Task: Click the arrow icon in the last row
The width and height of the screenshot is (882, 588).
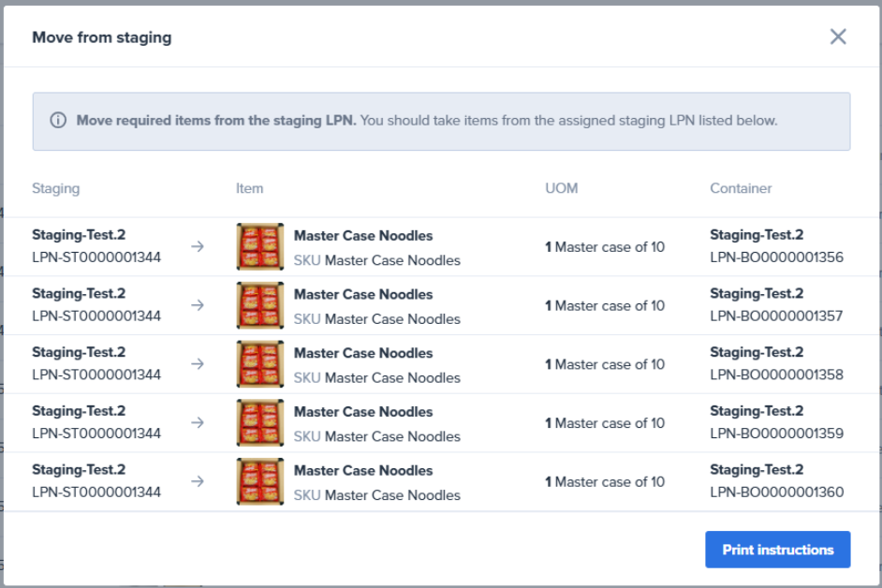Action: click(x=198, y=481)
